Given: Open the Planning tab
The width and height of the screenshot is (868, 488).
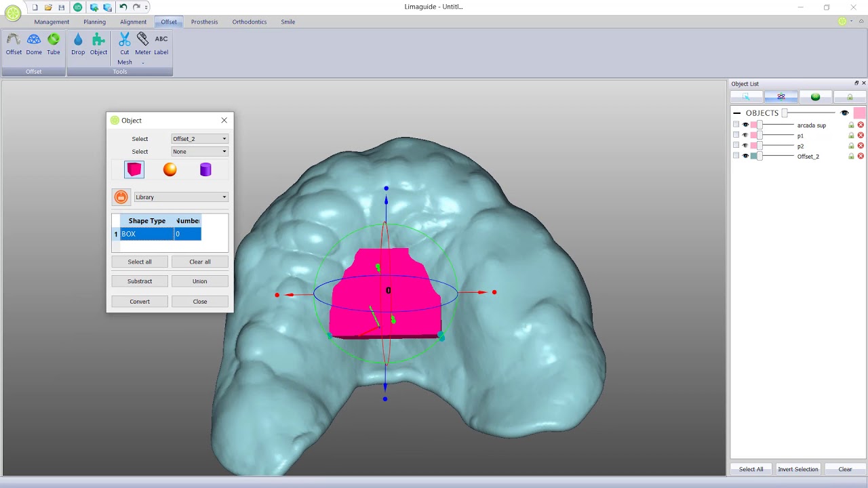Looking at the screenshot, I should point(94,22).
